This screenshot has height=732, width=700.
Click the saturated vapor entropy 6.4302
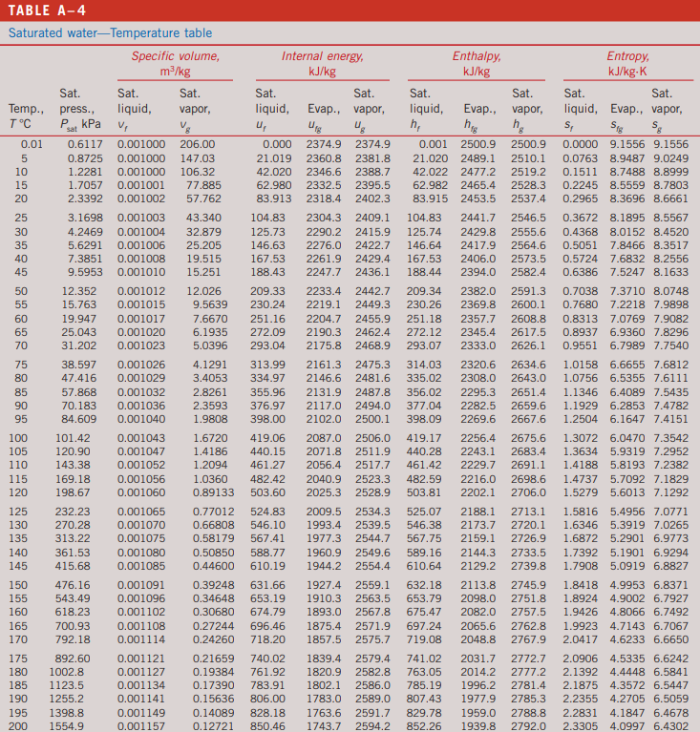point(671,726)
